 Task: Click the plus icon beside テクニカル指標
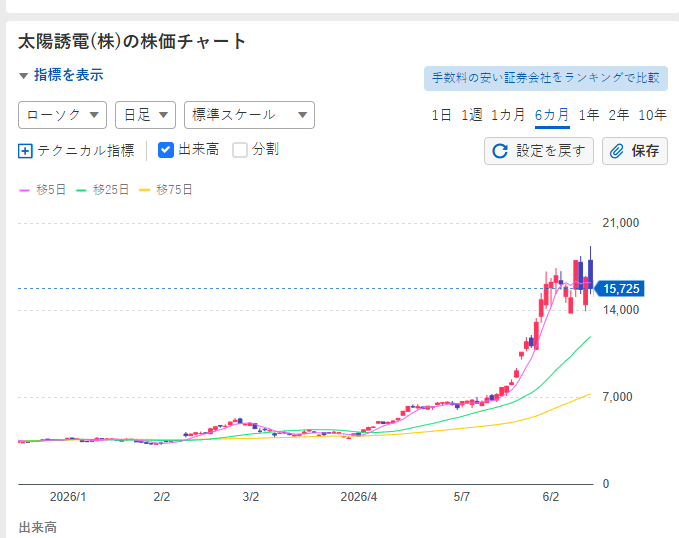25,151
